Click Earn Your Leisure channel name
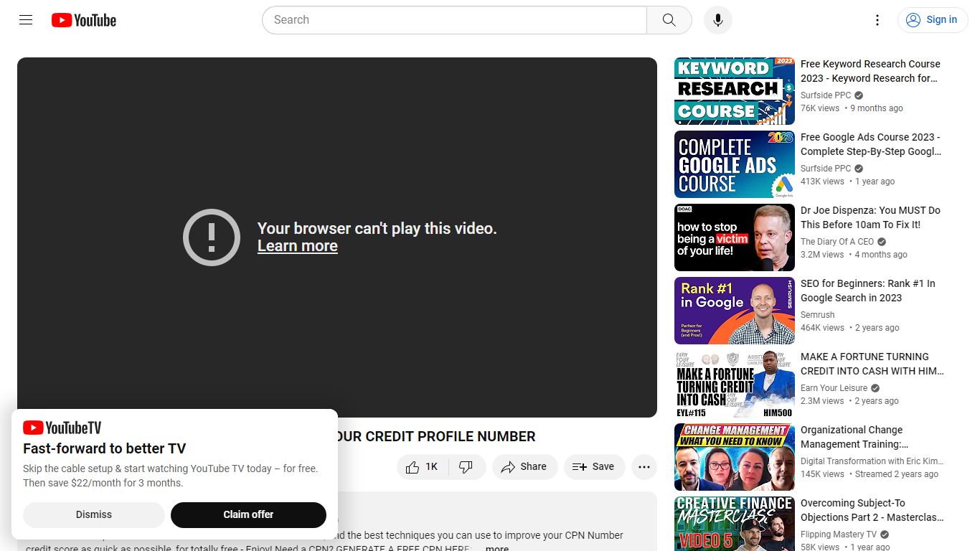The height and width of the screenshot is (551, 980). (x=834, y=388)
